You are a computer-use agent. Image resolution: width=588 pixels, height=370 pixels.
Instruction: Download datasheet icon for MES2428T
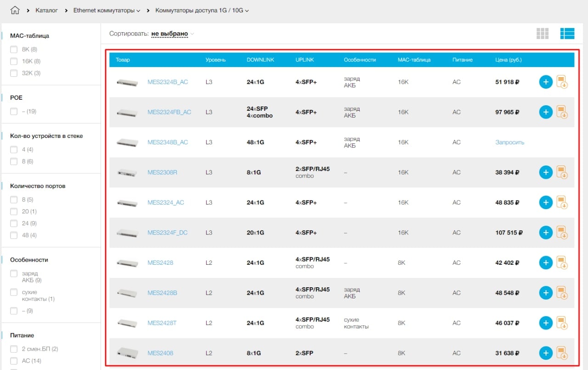tap(562, 323)
